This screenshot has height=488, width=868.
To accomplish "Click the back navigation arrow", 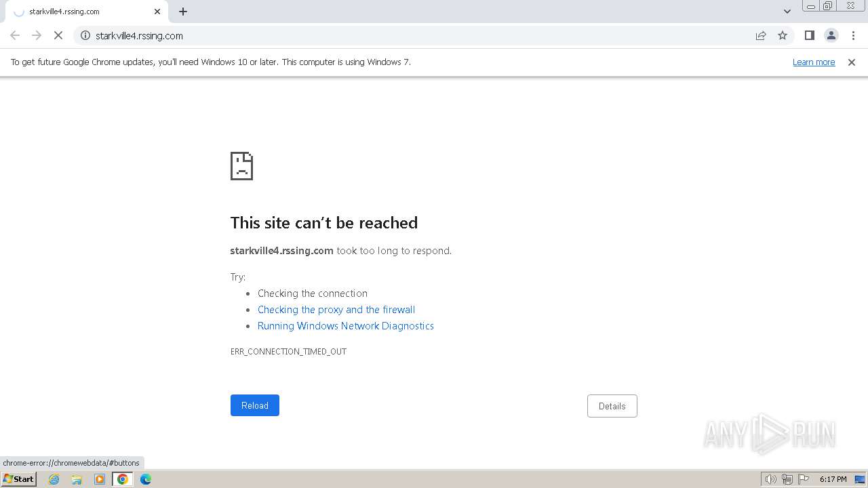I will (x=15, y=35).
